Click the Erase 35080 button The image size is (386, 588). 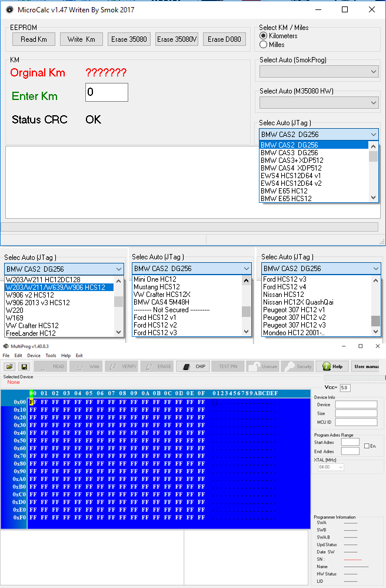[x=129, y=39]
